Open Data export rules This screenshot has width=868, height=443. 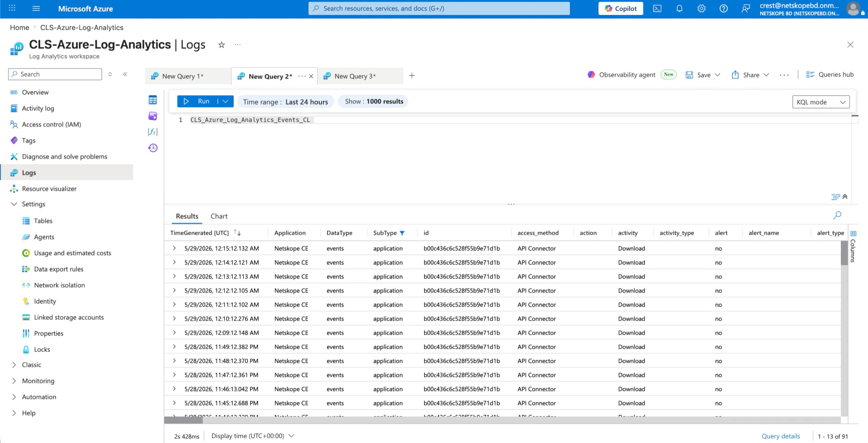[x=59, y=269]
